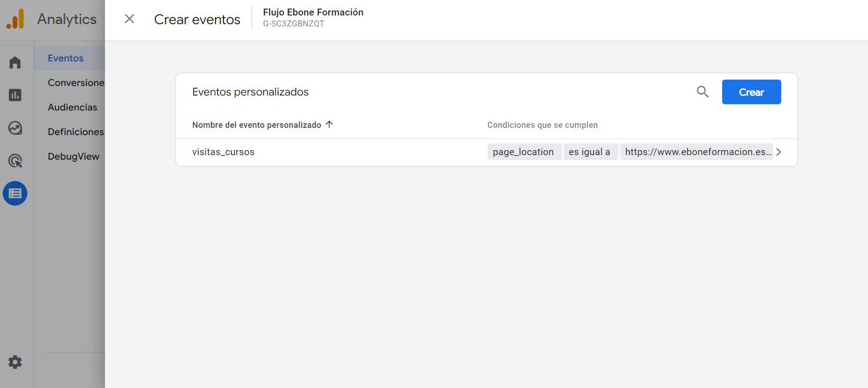Screen dimensions: 868x388
Task: Open the Advertising cursor icon
Action: point(15,161)
